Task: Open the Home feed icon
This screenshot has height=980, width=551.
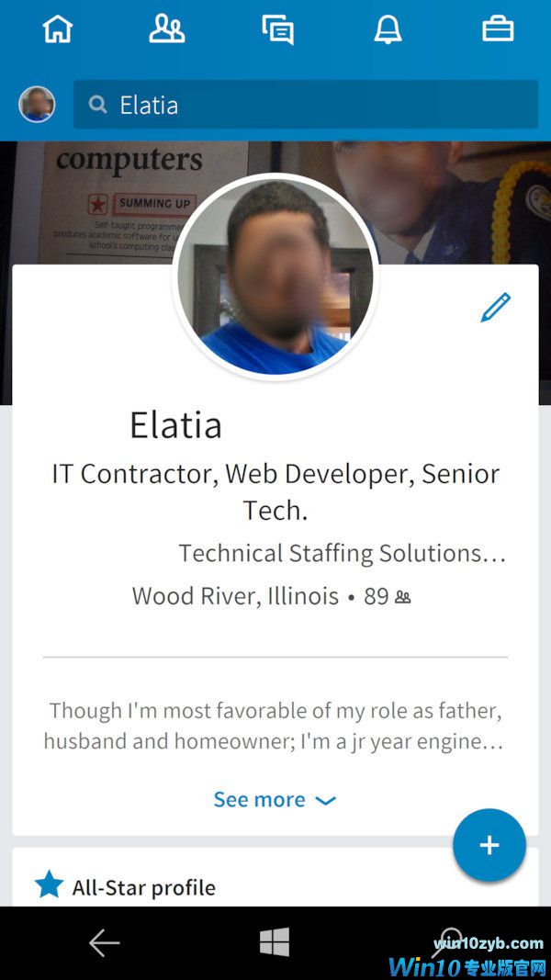Action: [x=58, y=29]
